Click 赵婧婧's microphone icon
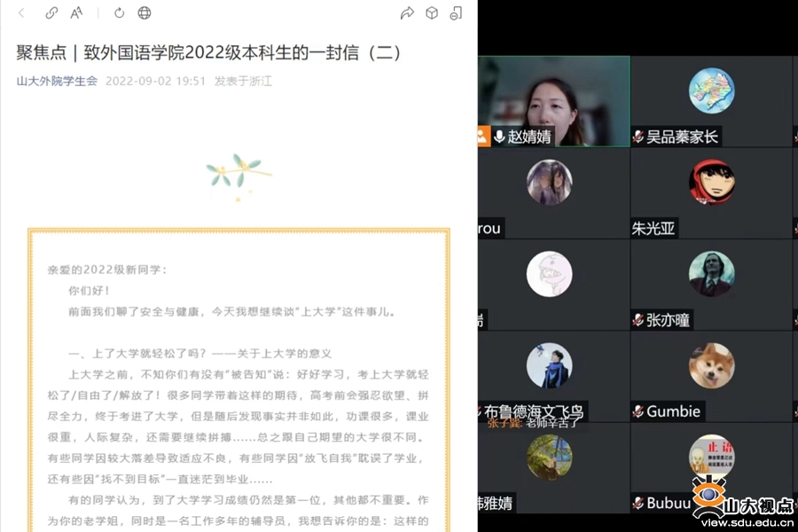Image resolution: width=798 pixels, height=532 pixels. (x=499, y=137)
